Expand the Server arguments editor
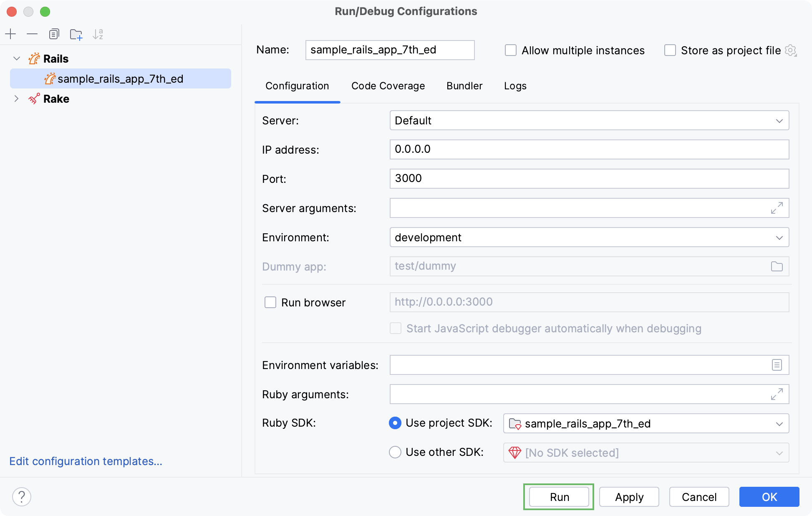 click(777, 208)
